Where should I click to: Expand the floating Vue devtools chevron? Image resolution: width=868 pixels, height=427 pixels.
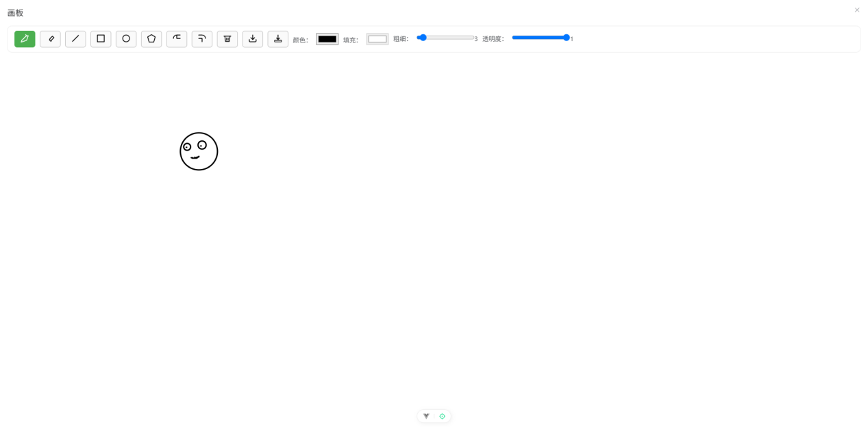pyautogui.click(x=426, y=415)
